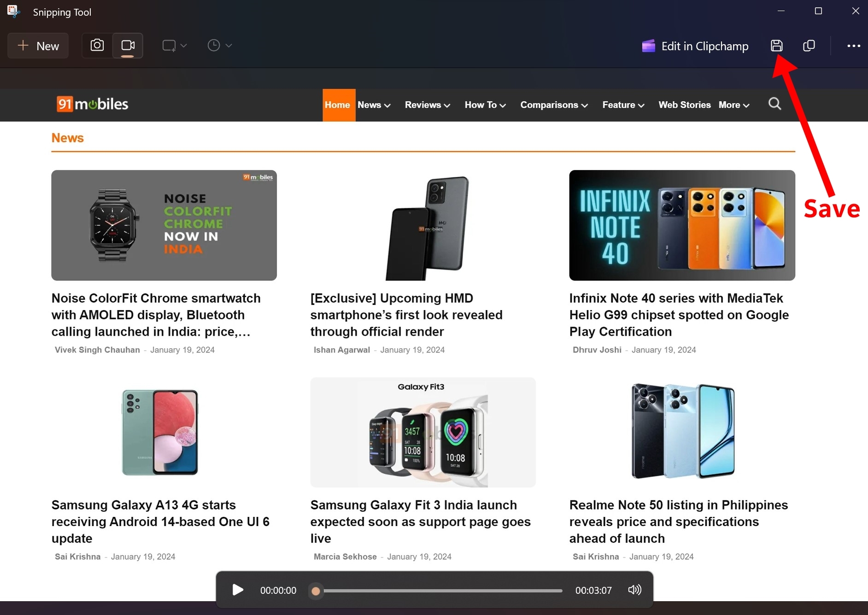Click the Galaxy Fit3 article thumbnail

(422, 432)
